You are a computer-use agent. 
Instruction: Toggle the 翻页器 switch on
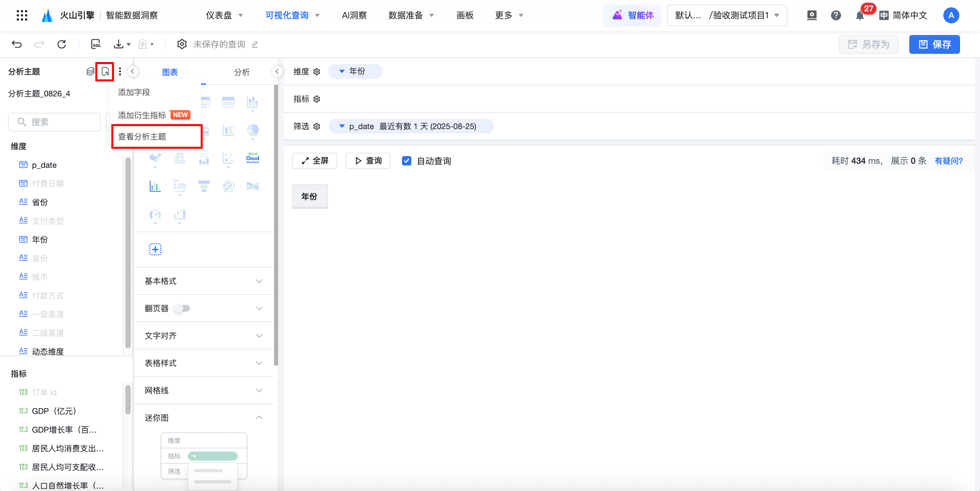(x=182, y=308)
